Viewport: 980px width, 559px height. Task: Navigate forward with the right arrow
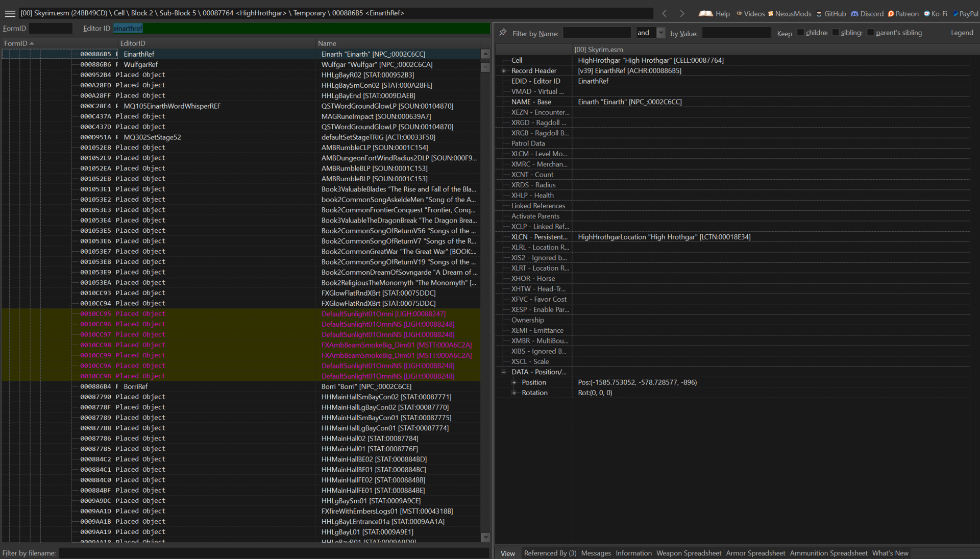(x=682, y=13)
